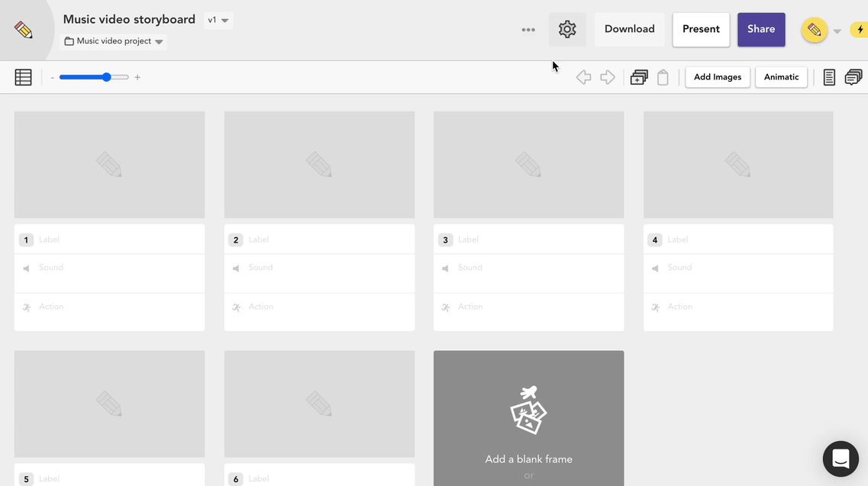Click the trash delete frame icon
Image resolution: width=868 pixels, height=486 pixels.
click(663, 77)
